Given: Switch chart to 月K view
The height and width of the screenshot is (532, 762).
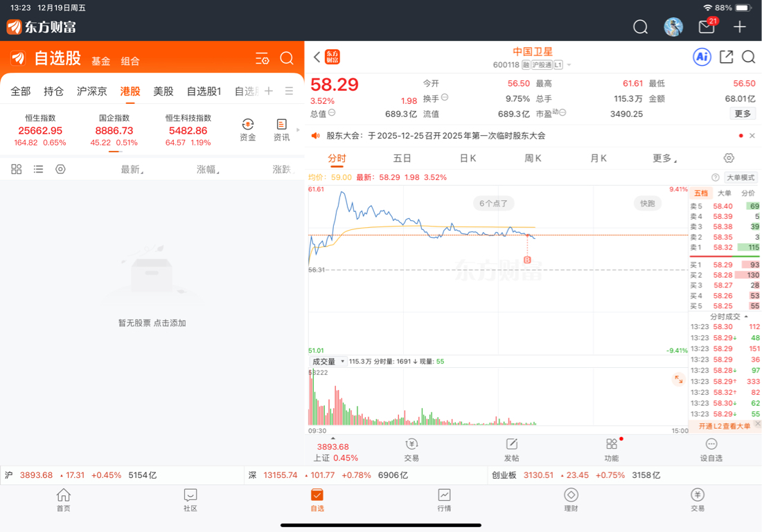Looking at the screenshot, I should [598, 159].
